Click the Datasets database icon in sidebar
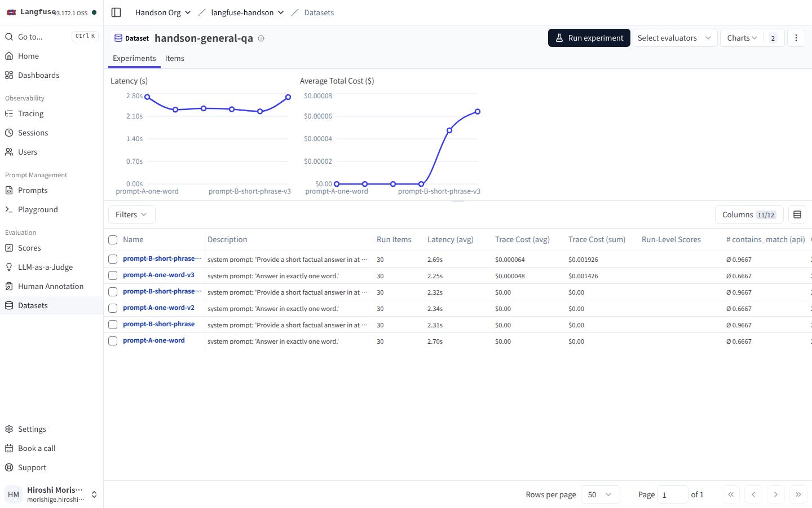Image resolution: width=812 pixels, height=508 pixels. [9, 305]
